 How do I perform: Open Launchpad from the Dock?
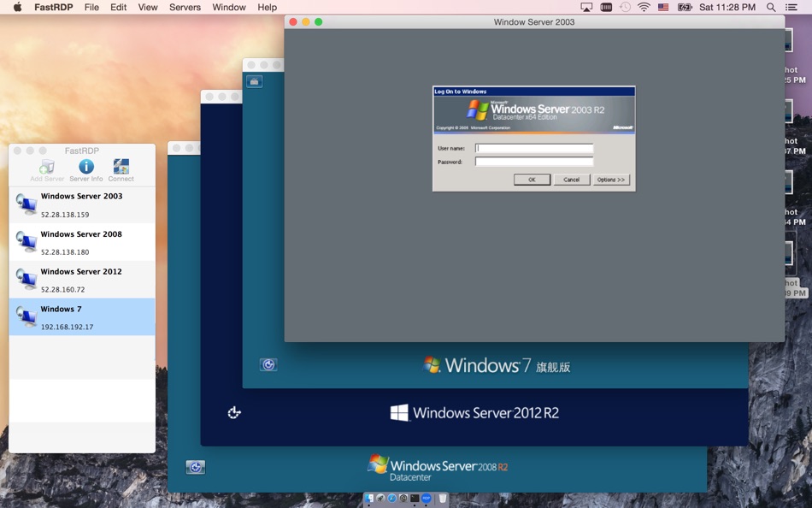pos(380,499)
